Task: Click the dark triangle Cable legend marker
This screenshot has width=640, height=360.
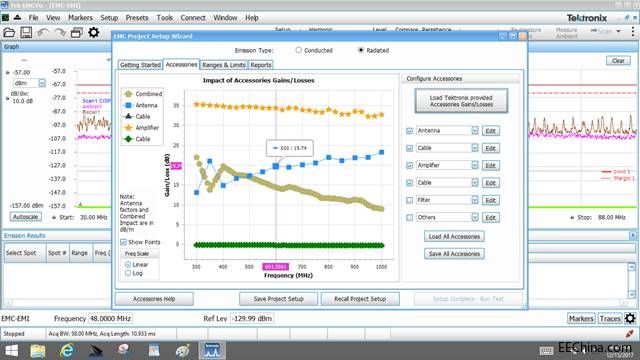Action: [x=128, y=116]
